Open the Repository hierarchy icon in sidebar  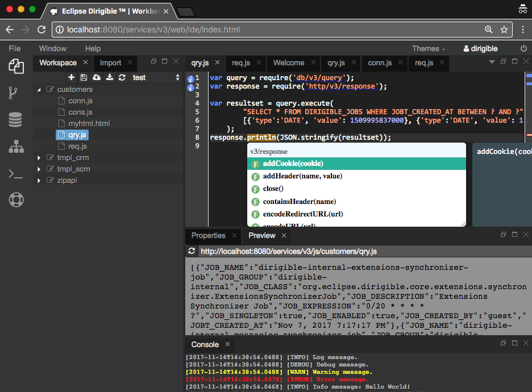[x=16, y=147]
